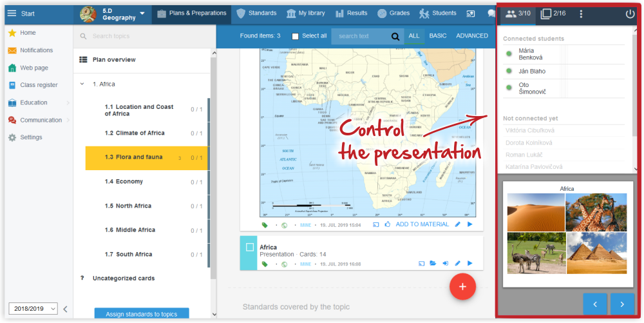Click the Search topics field
The image size is (644, 323).
[x=144, y=36]
